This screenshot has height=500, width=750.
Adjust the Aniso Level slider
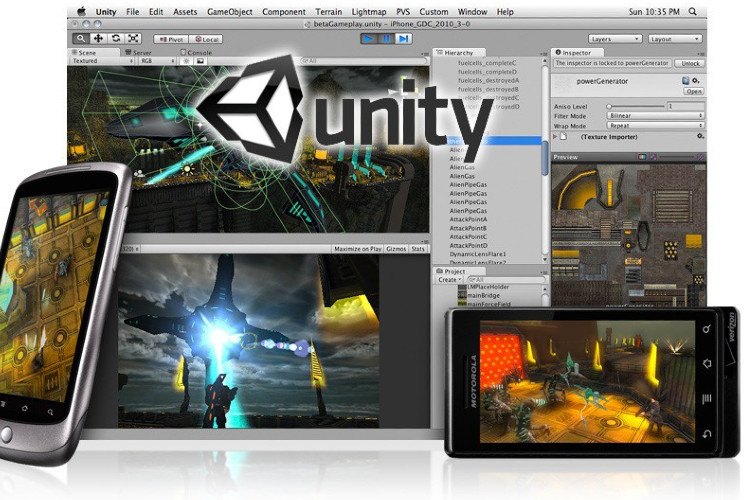pyautogui.click(x=636, y=106)
